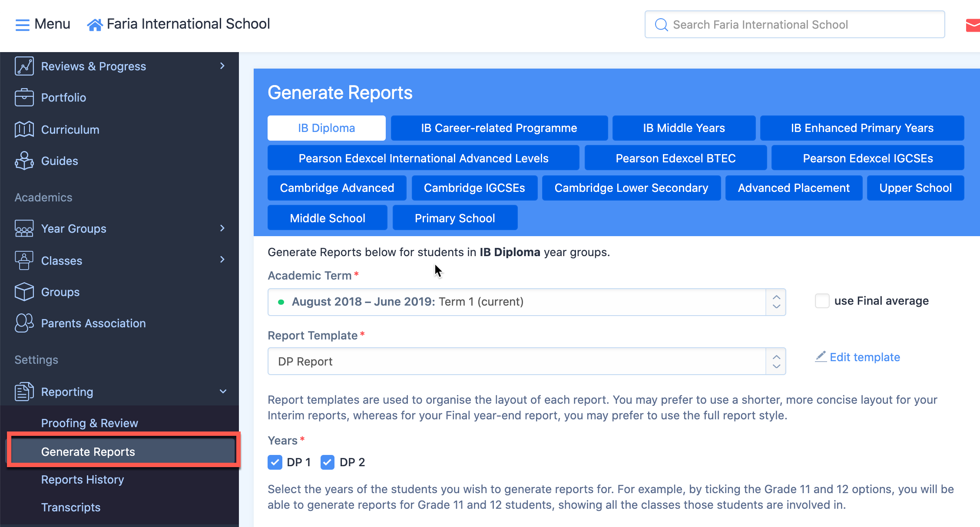The image size is (980, 527).
Task: Click the Classes icon
Action: (24, 260)
